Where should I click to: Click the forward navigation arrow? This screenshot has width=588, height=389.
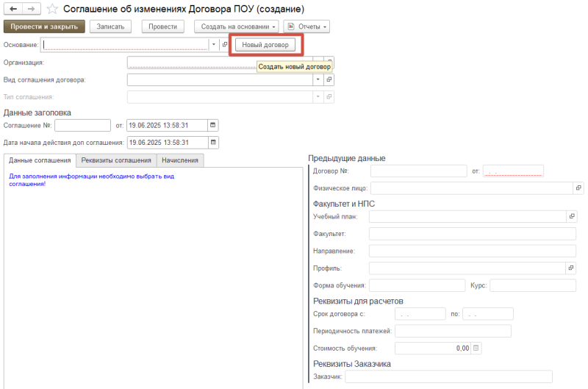pyautogui.click(x=31, y=9)
